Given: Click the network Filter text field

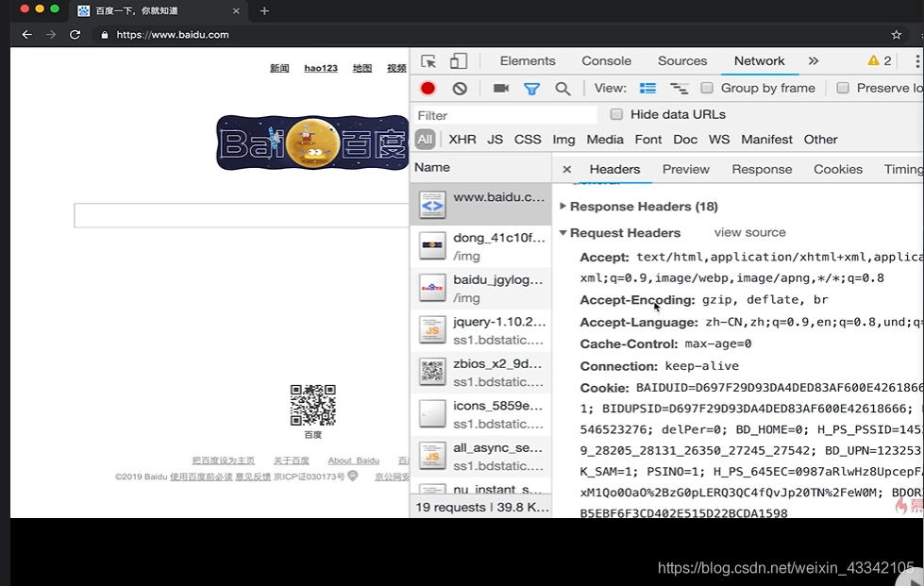Looking at the screenshot, I should [506, 115].
